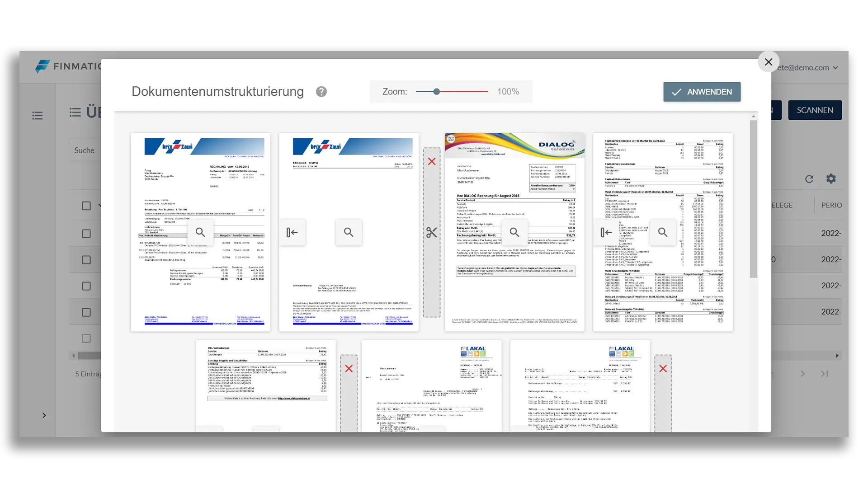868x488 pixels.
Task: Open the user account dropdown arrow
Action: pos(835,68)
